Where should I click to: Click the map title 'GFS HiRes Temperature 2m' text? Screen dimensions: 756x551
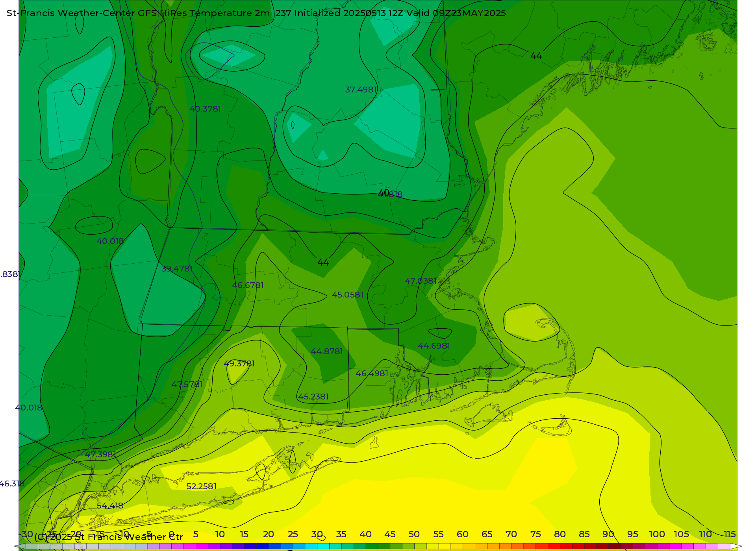(x=204, y=13)
